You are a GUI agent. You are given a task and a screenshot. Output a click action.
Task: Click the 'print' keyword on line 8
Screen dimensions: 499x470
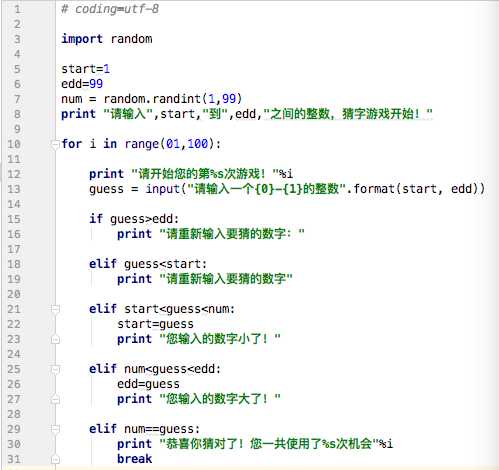click(x=79, y=114)
